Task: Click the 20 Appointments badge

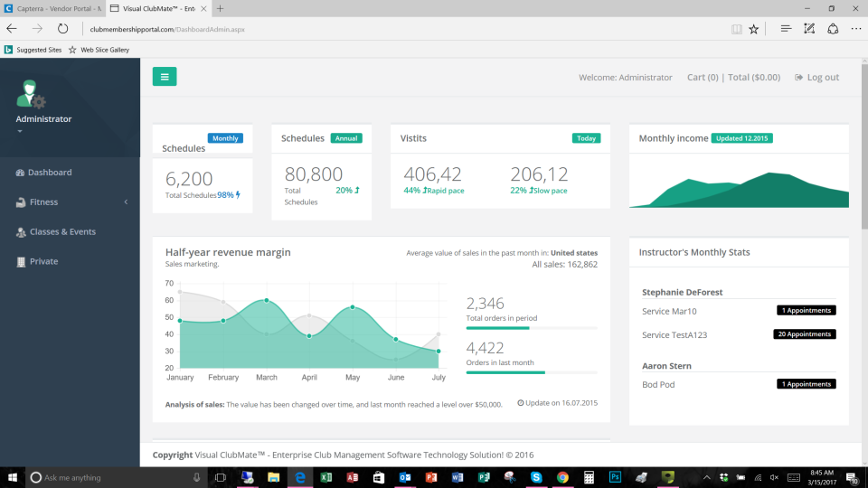Action: tap(806, 334)
